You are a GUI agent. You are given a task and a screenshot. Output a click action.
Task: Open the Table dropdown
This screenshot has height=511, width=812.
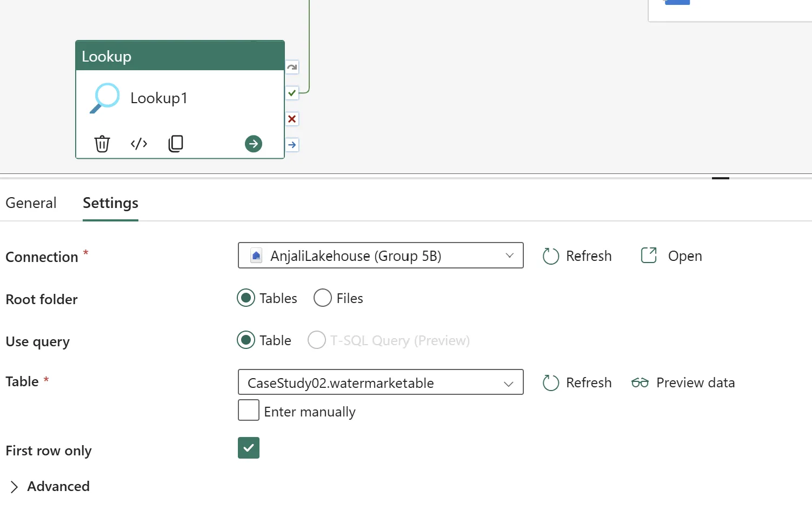coord(381,382)
